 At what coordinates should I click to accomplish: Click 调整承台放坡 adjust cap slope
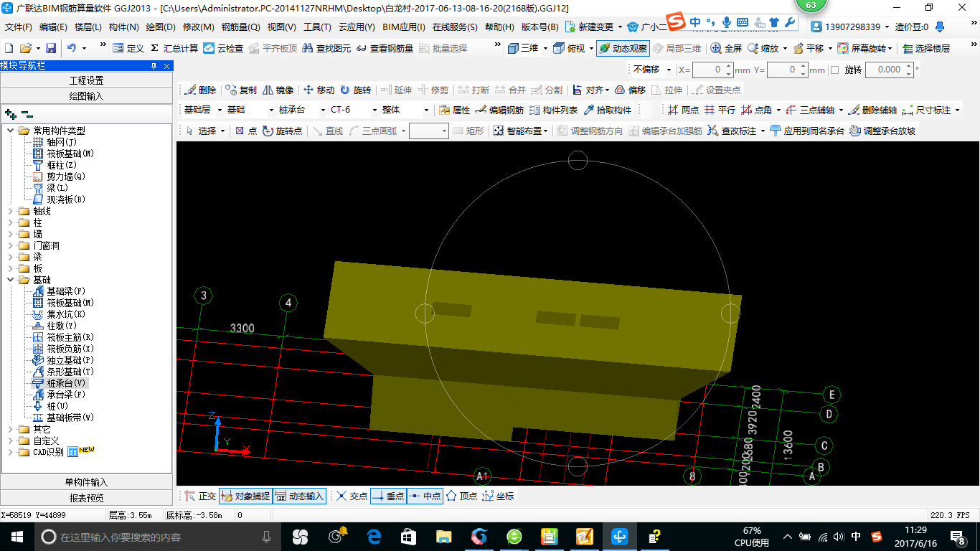(x=882, y=131)
